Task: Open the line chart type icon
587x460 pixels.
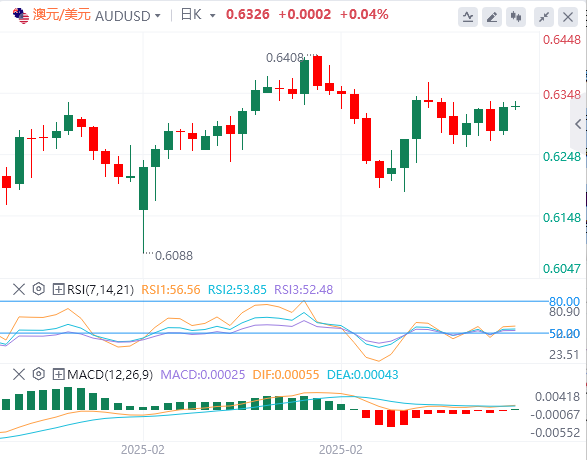Action: click(x=468, y=17)
